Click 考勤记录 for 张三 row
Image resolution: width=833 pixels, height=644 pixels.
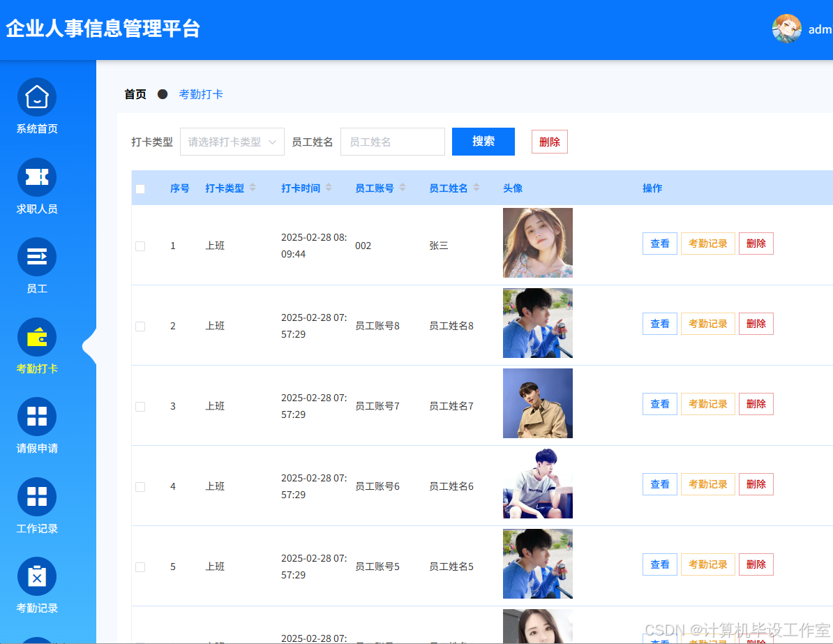pos(707,244)
